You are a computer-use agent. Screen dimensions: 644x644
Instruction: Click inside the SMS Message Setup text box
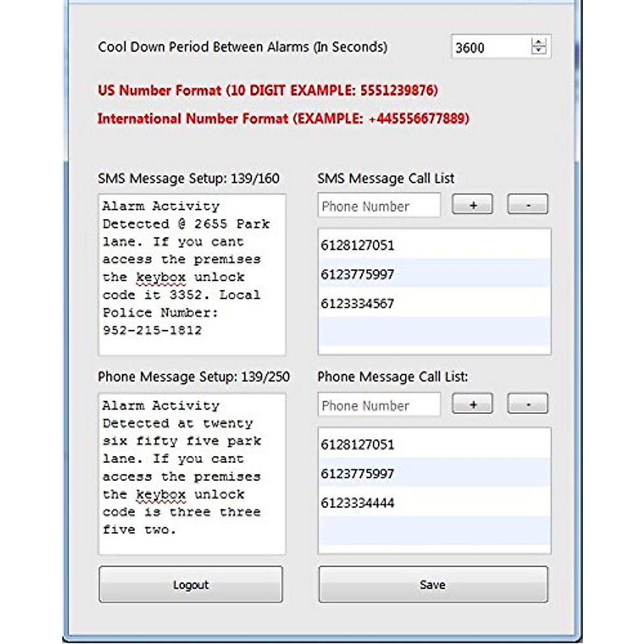[192, 274]
